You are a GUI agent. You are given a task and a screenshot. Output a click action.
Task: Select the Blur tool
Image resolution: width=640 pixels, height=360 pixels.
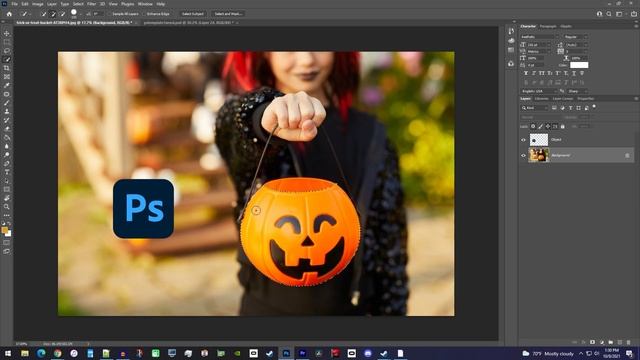coord(7,146)
